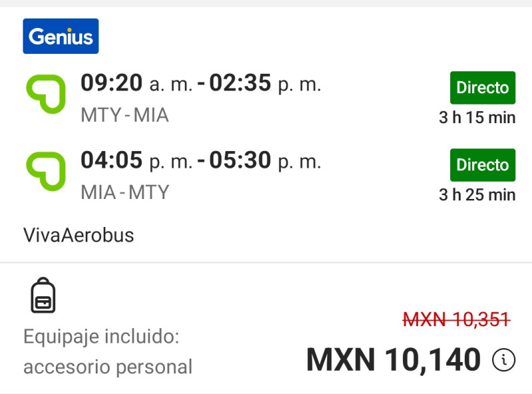Viewport: 532px width, 394px height.
Task: Click the crossed-out price MXN 10,351
Action: (455, 320)
